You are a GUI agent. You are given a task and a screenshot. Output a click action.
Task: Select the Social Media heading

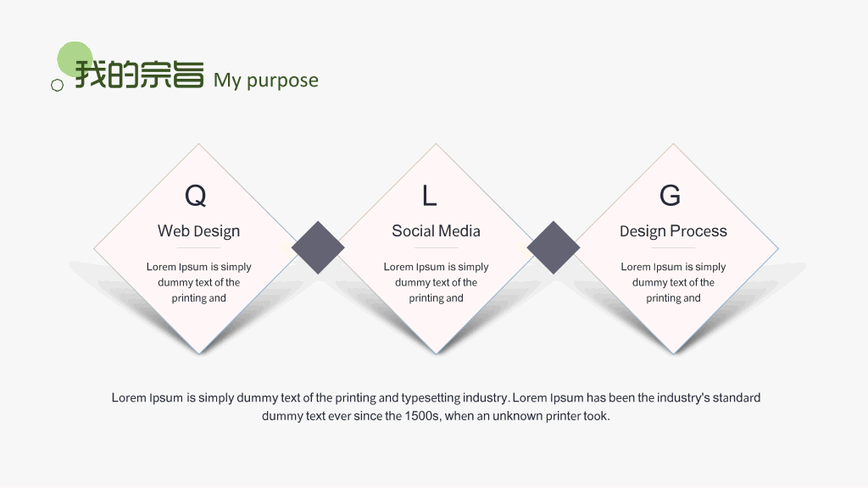pos(437,230)
